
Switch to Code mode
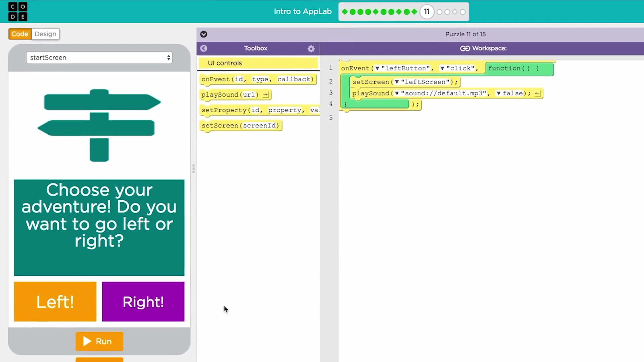tap(20, 34)
